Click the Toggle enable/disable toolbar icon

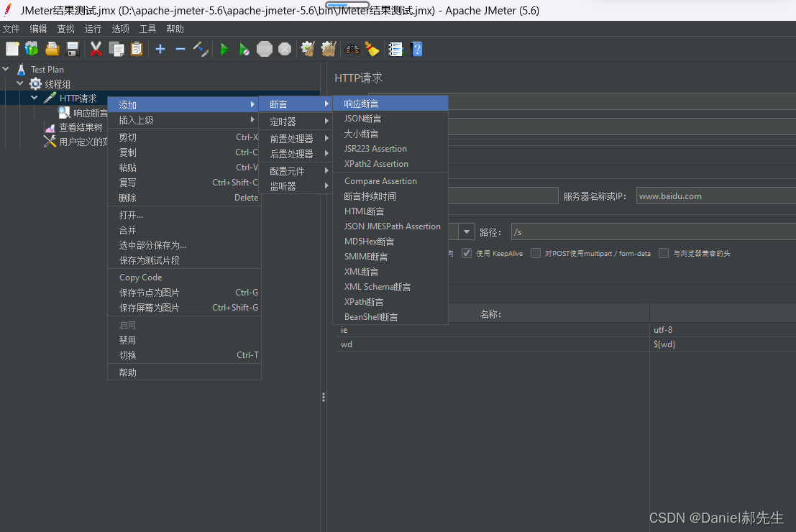(201, 49)
